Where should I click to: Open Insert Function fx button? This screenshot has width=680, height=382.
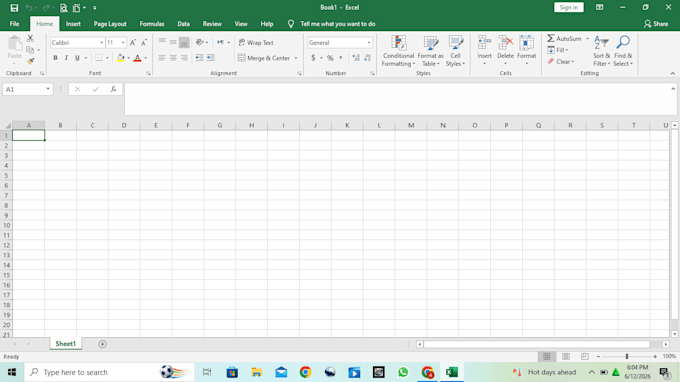[x=113, y=89]
